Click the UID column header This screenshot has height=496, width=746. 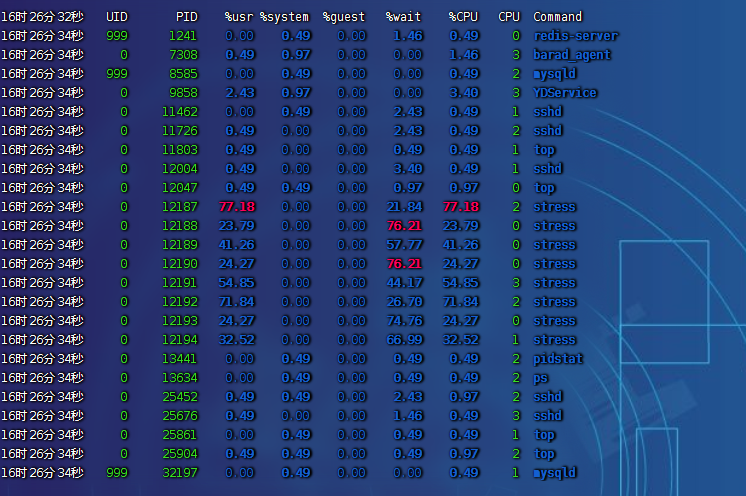point(117,17)
